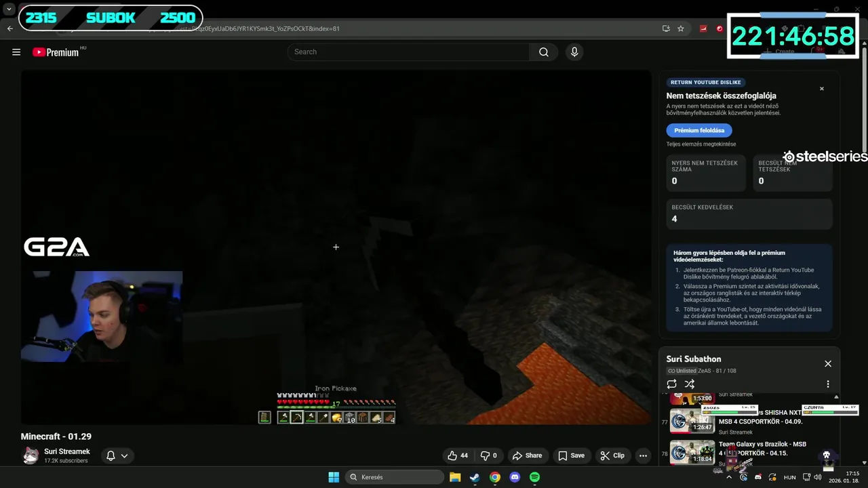
Task: Open Discord from the taskbar
Action: (x=515, y=477)
